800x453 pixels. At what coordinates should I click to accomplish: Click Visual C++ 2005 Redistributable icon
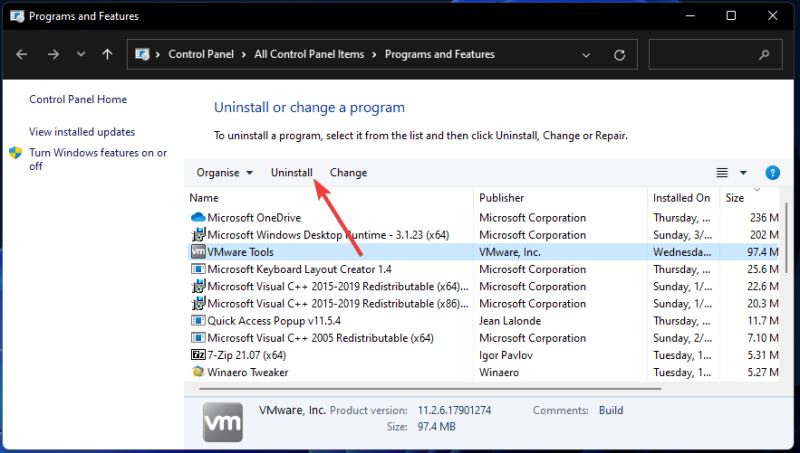pos(198,338)
